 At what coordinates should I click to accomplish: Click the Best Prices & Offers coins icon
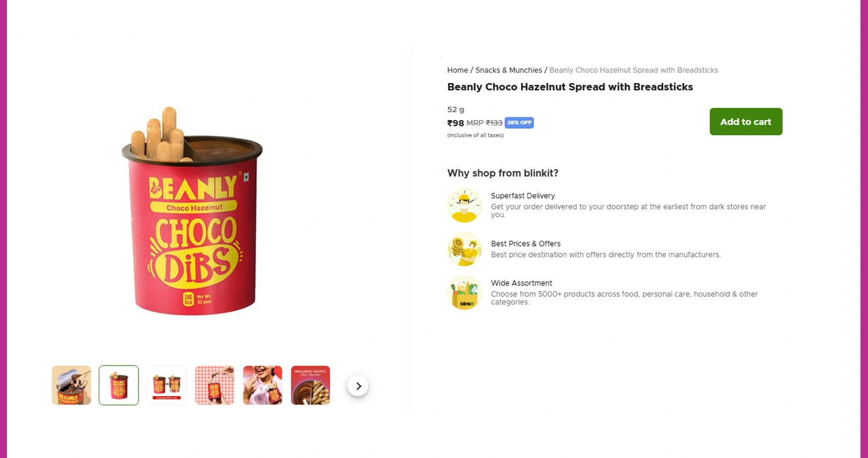point(464,250)
